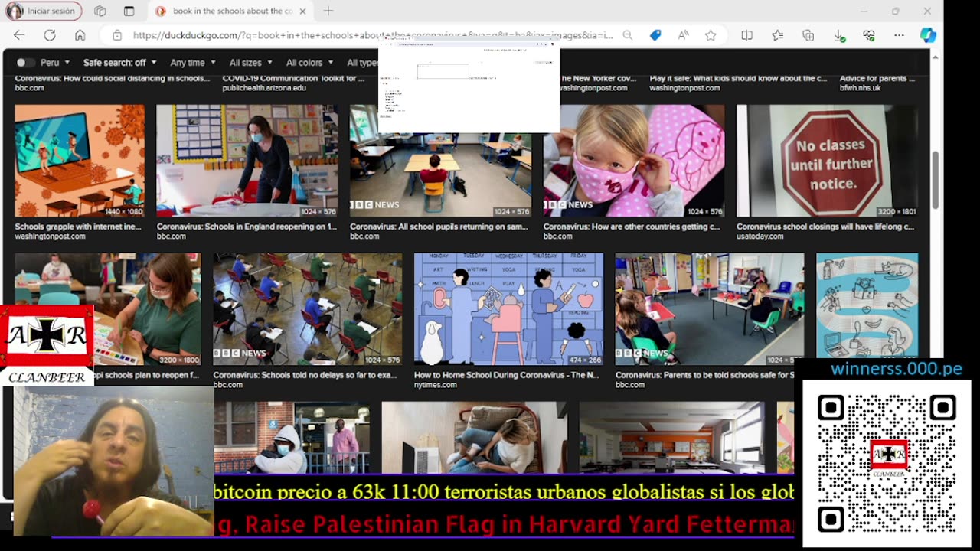This screenshot has width=980, height=551.
Task: Open the teacher in mask classroom thumbnail
Action: point(247,161)
